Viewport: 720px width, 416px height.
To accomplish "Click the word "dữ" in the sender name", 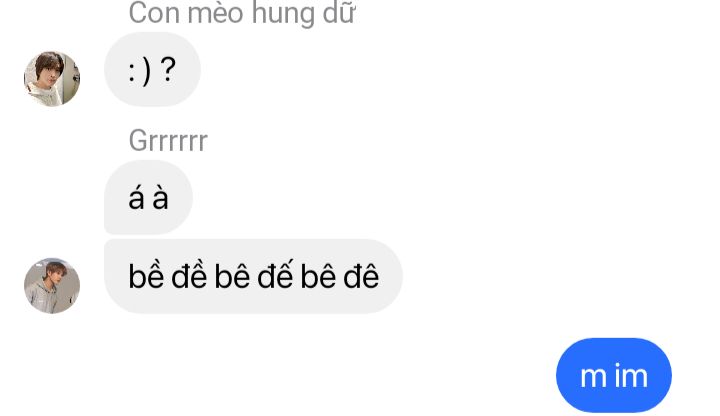I will coord(339,13).
